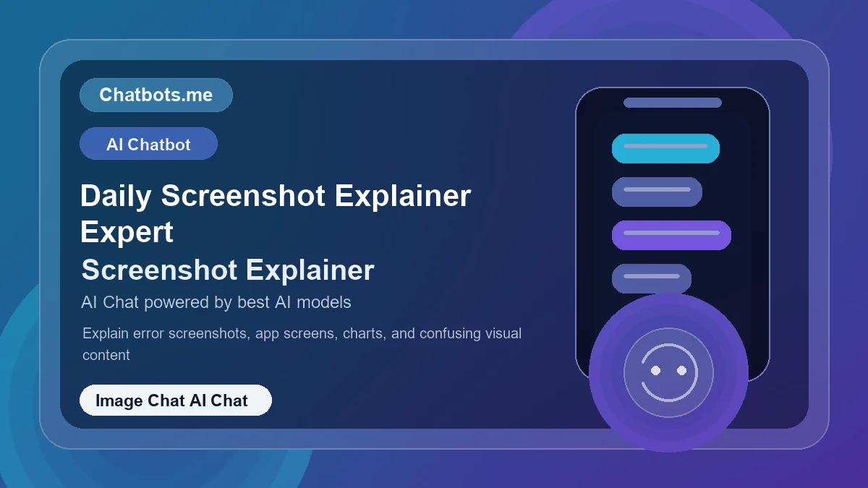Expand the chat conversation preview panel

point(671,231)
